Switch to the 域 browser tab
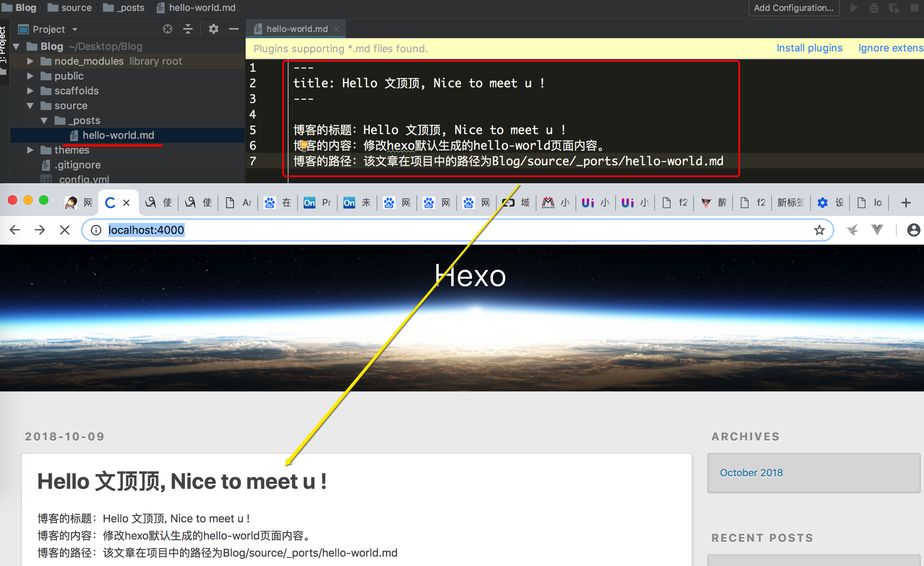The width and height of the screenshot is (924, 566). tap(517, 203)
